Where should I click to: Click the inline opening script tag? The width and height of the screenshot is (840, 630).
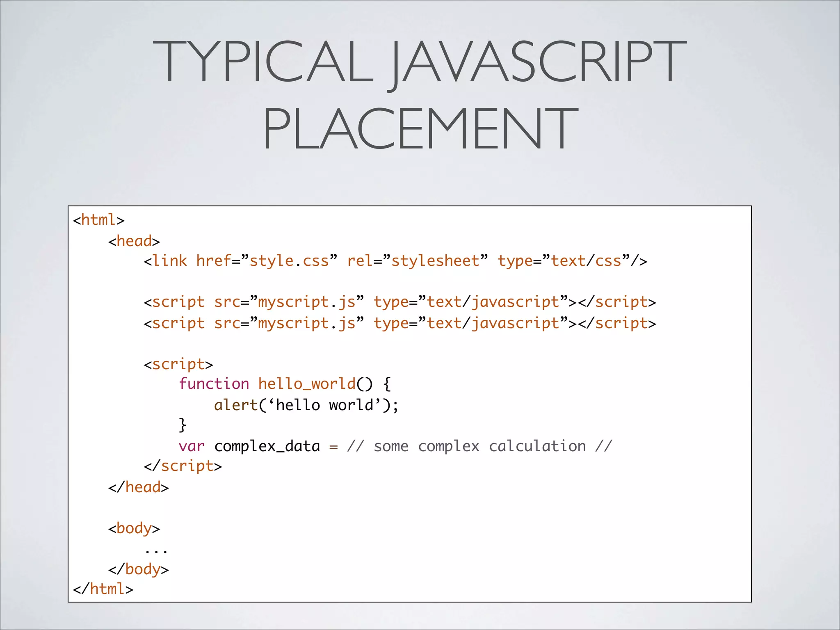pyautogui.click(x=178, y=364)
